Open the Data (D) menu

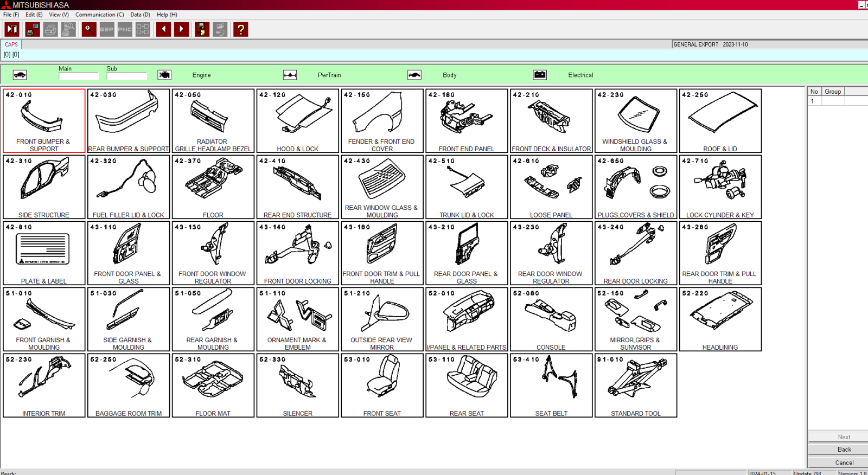(x=140, y=15)
